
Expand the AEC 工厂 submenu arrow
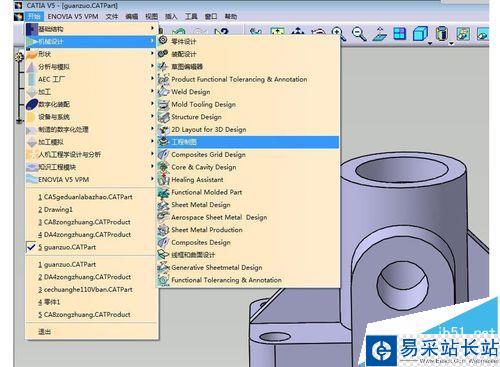(x=152, y=78)
